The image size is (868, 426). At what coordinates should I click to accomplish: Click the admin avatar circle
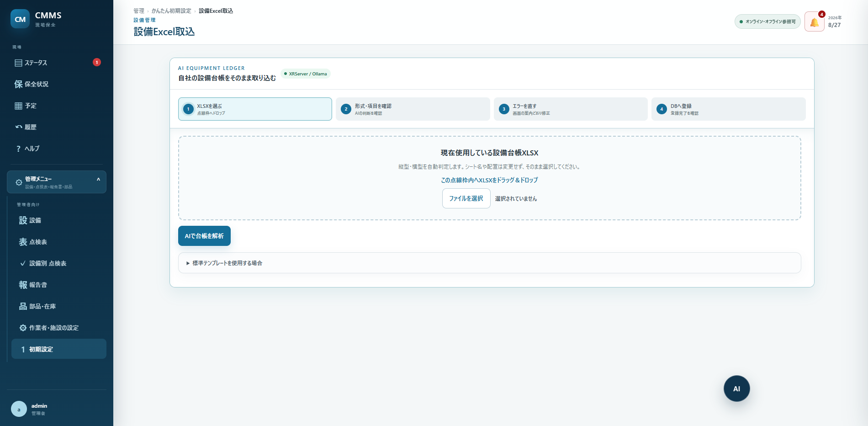point(19,409)
